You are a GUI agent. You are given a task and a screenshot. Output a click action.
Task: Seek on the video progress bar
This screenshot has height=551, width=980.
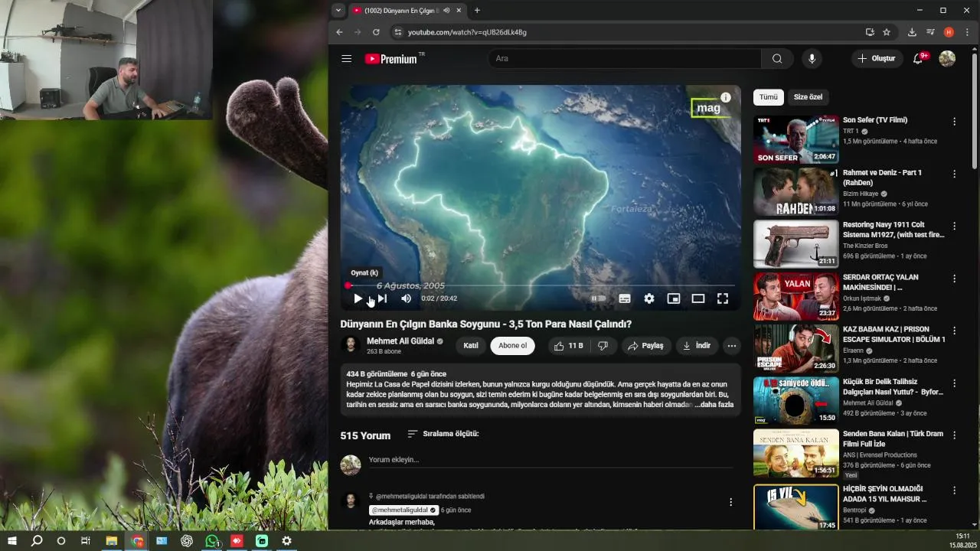pyautogui.click(x=541, y=285)
